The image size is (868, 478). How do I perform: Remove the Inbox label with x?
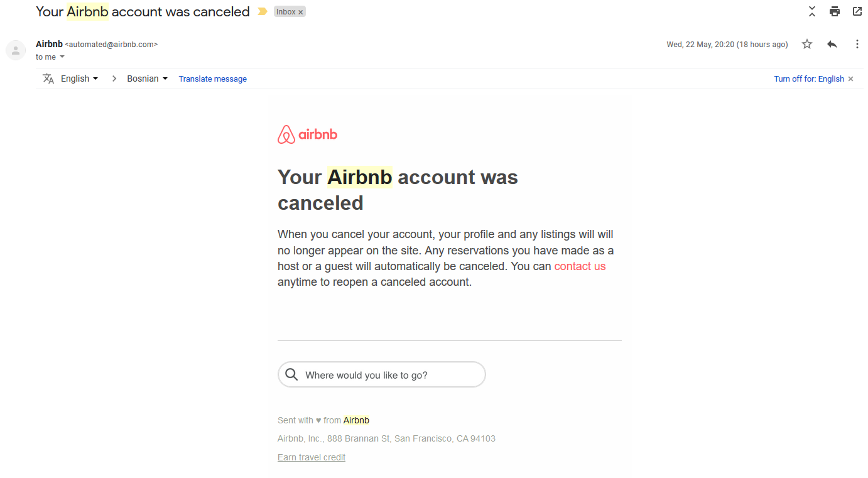point(301,12)
